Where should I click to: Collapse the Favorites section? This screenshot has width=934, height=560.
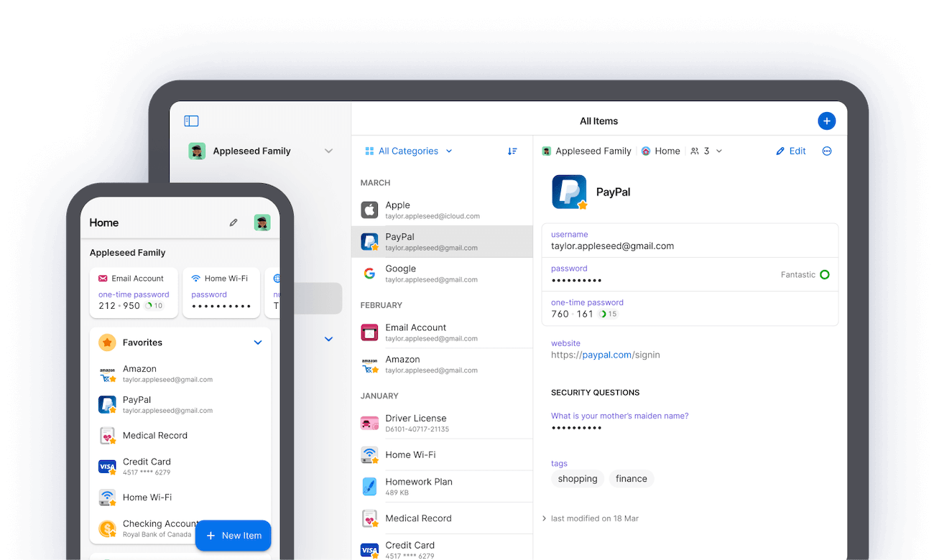[x=258, y=342]
